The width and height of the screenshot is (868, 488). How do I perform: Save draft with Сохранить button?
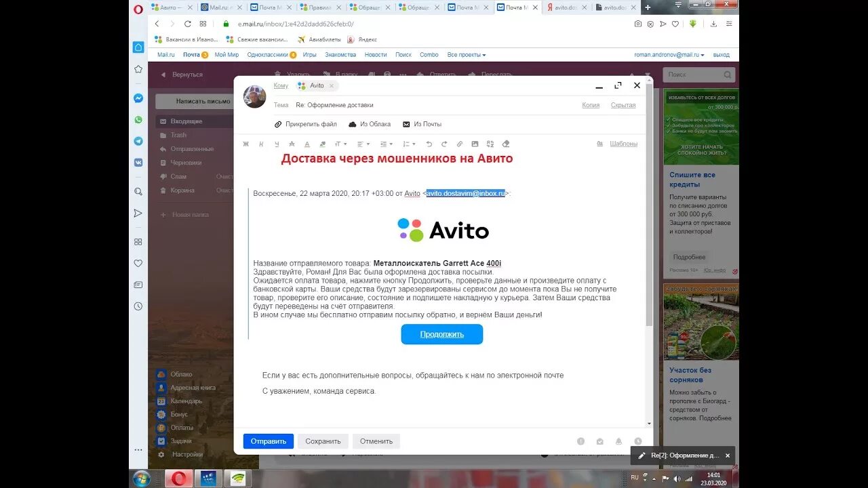(x=323, y=441)
